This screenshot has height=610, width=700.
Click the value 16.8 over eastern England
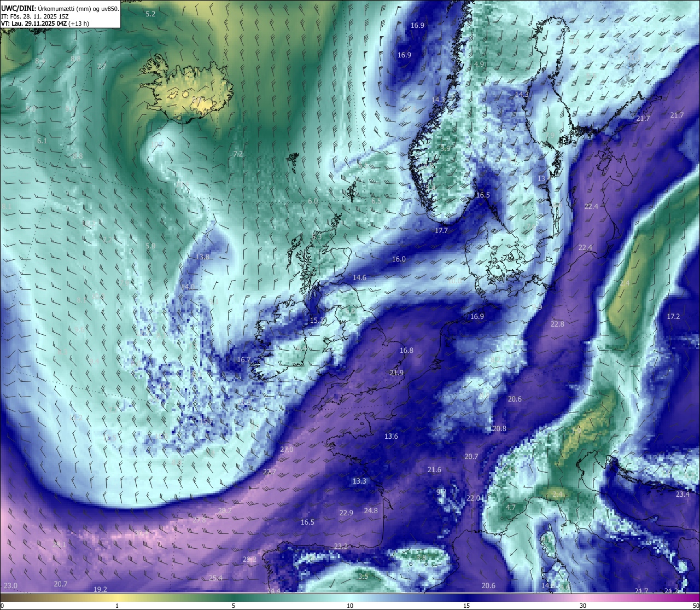click(x=406, y=350)
